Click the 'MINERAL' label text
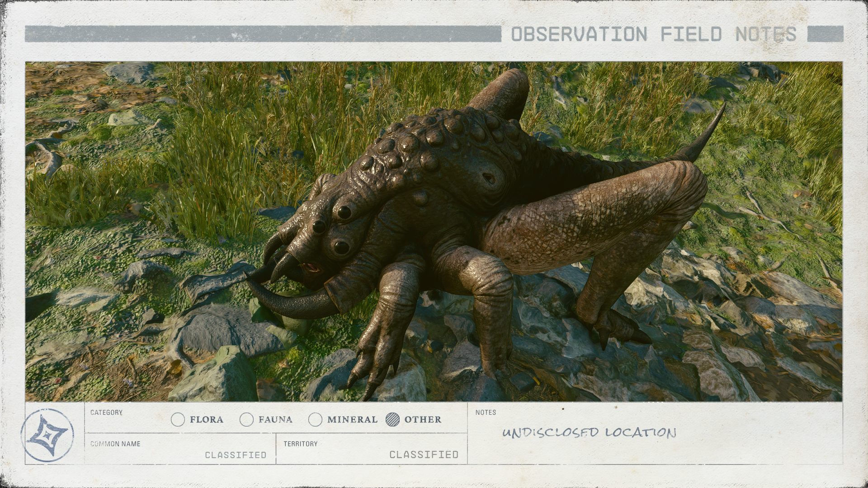 tap(352, 420)
